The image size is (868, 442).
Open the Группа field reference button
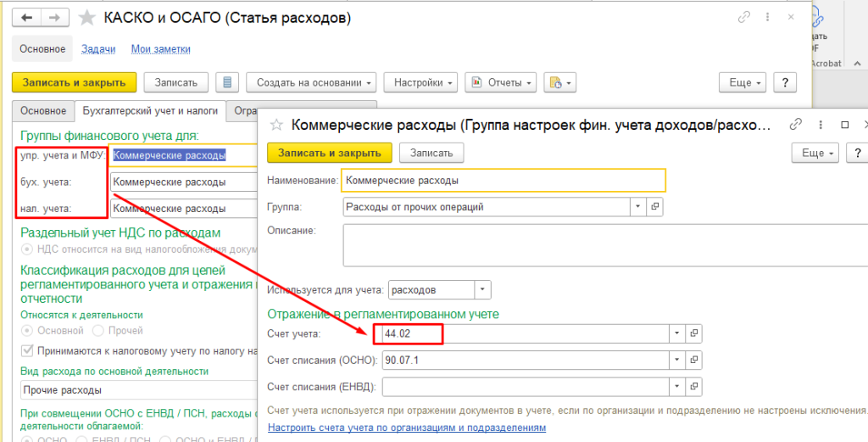[x=655, y=206]
